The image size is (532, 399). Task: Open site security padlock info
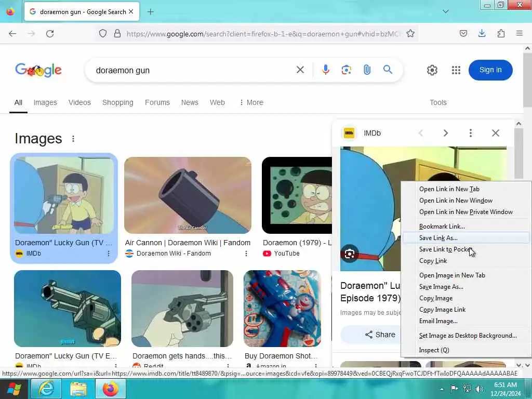117,33
